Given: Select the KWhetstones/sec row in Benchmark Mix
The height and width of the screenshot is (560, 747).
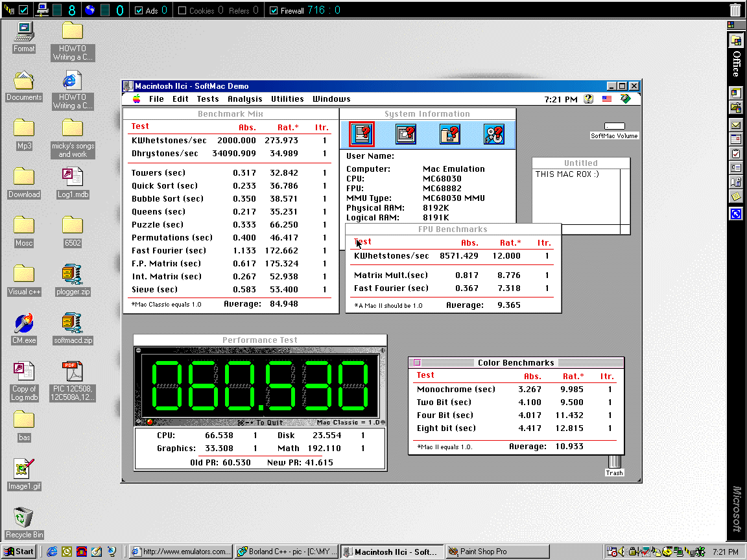Looking at the screenshot, I should (x=231, y=141).
